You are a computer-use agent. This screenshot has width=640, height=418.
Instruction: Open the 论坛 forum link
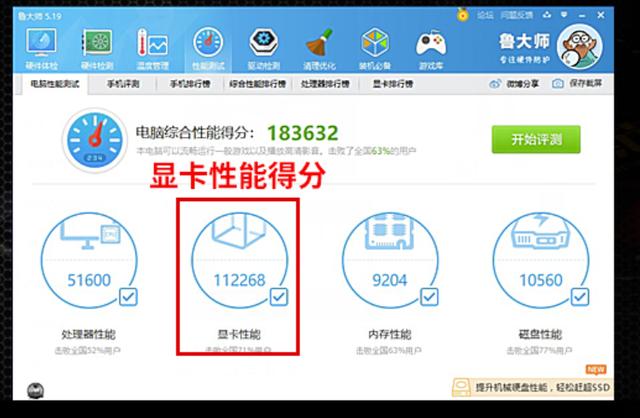click(485, 15)
